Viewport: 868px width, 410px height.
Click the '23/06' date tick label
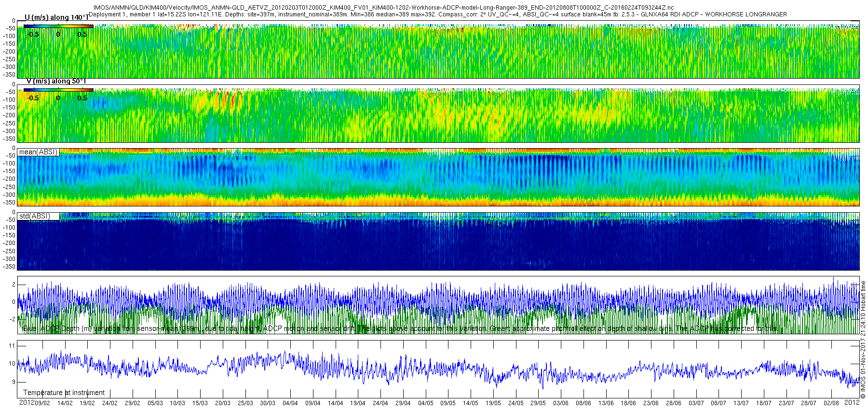click(x=651, y=403)
